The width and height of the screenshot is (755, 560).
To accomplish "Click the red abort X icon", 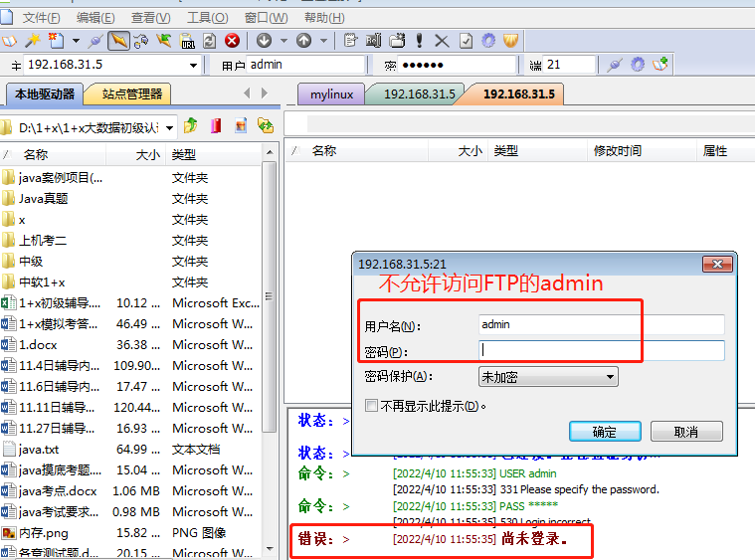I will tap(233, 41).
